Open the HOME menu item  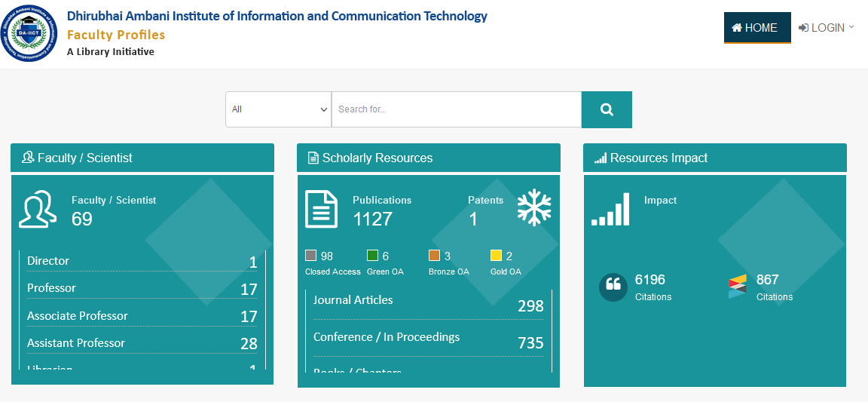pos(757,28)
